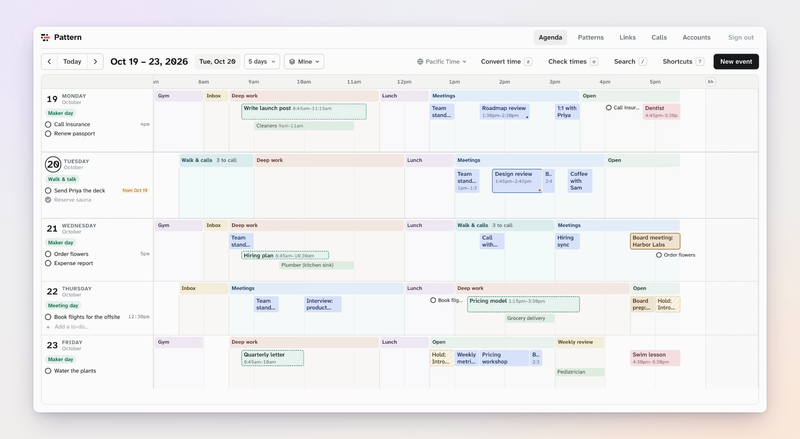Open the Grocery delivery event
Image resolution: width=800 pixels, height=439 pixels.
(530, 318)
